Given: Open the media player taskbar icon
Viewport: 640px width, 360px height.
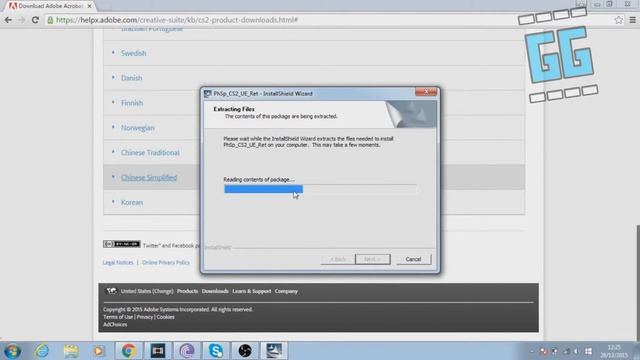Looking at the screenshot, I should (99, 351).
